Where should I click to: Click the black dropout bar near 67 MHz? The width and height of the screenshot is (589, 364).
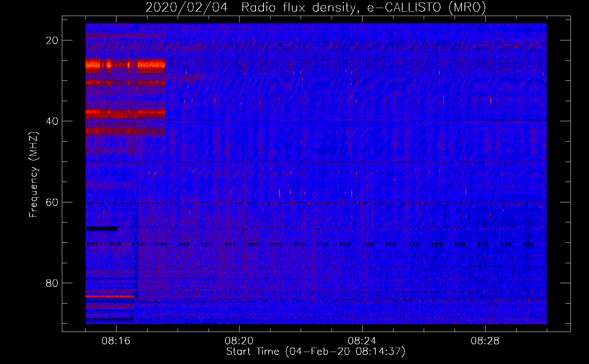click(102, 229)
